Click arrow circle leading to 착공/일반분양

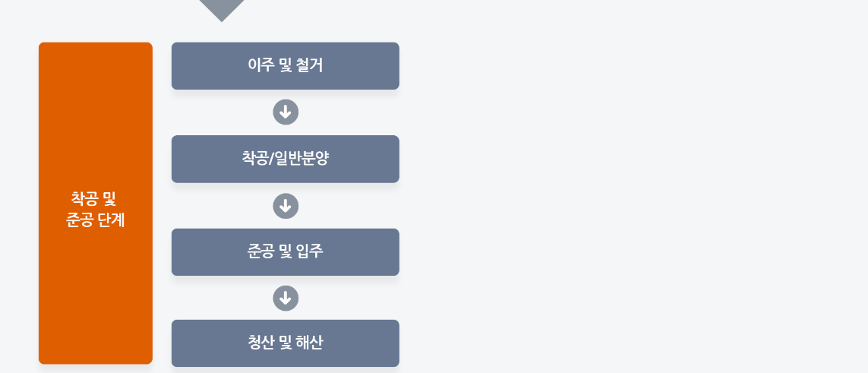click(x=286, y=112)
